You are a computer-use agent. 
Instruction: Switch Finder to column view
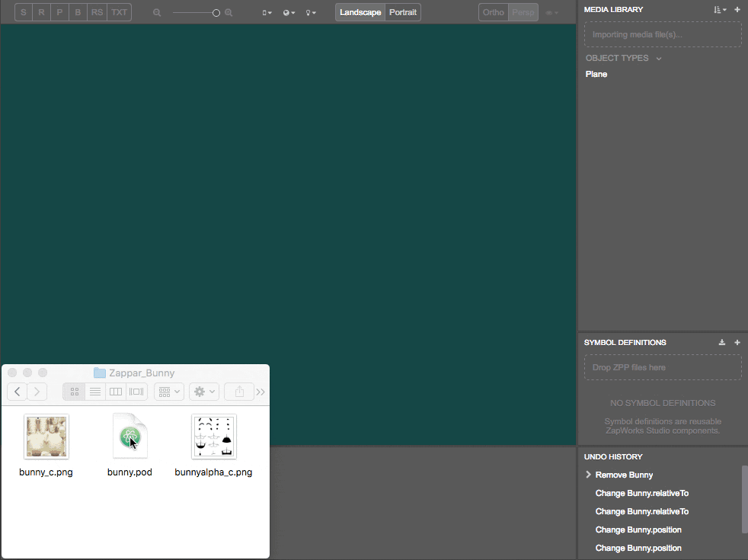coord(116,392)
